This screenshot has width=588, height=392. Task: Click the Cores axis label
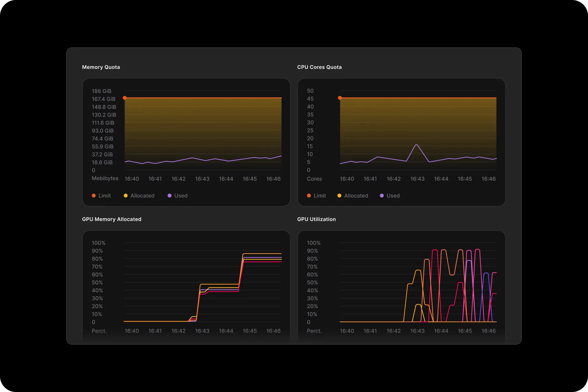(x=314, y=179)
